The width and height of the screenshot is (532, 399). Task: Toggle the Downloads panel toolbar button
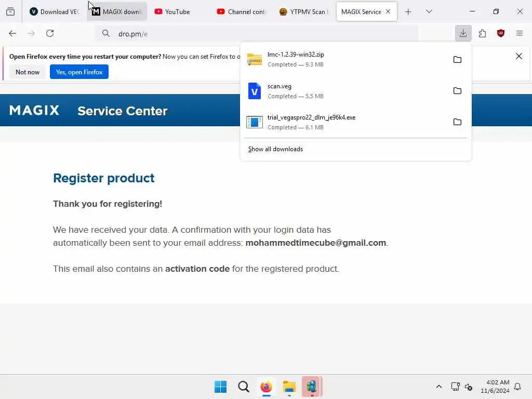[x=463, y=33]
